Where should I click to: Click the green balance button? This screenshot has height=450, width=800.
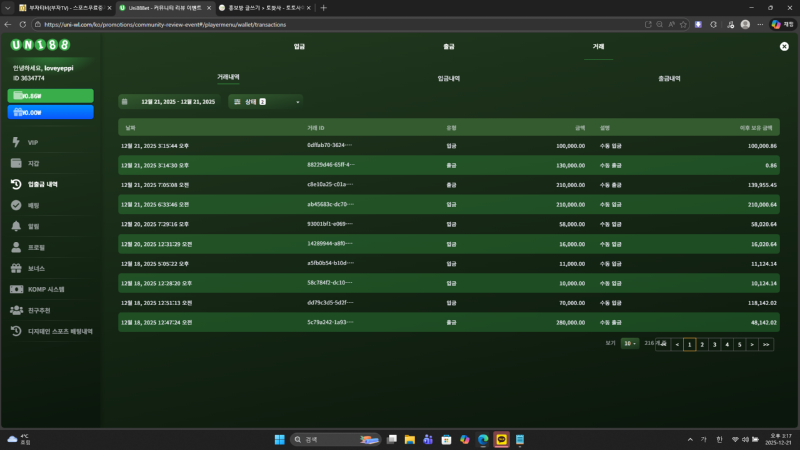tap(51, 95)
